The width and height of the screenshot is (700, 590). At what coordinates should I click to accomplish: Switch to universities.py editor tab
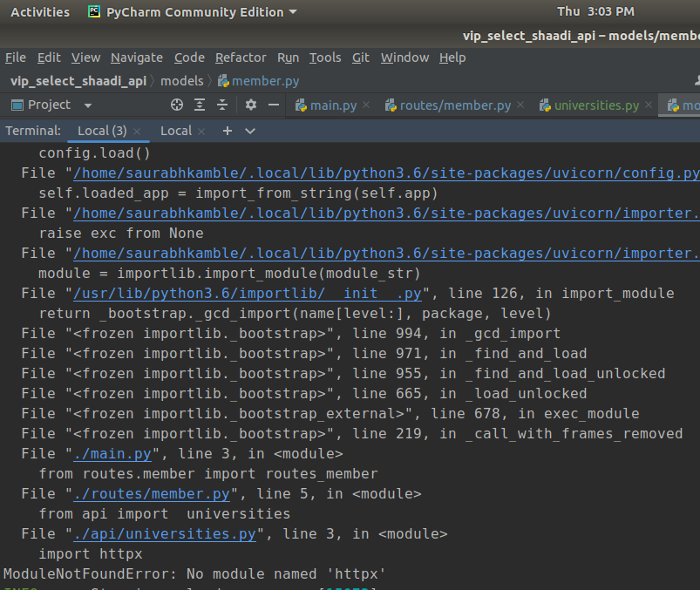click(x=596, y=105)
